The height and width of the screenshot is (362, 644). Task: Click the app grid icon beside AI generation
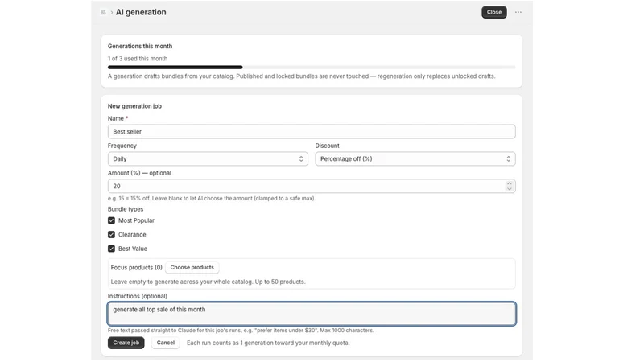[x=104, y=12]
